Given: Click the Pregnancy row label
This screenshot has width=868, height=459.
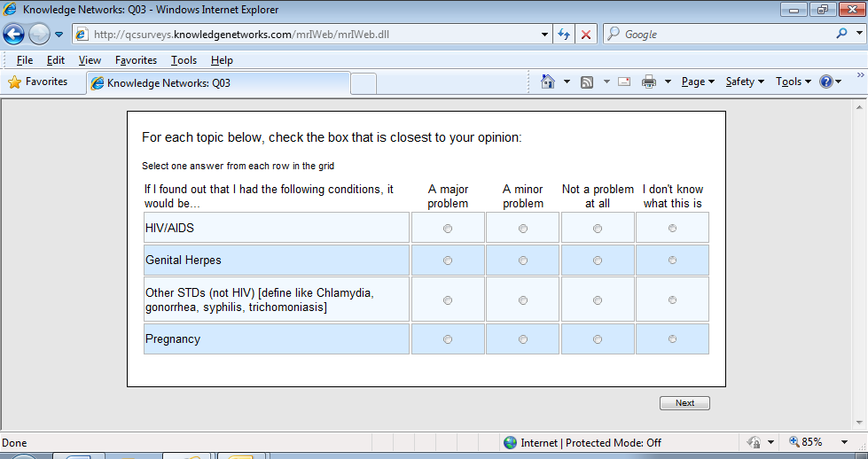Looking at the screenshot, I should (x=173, y=339).
